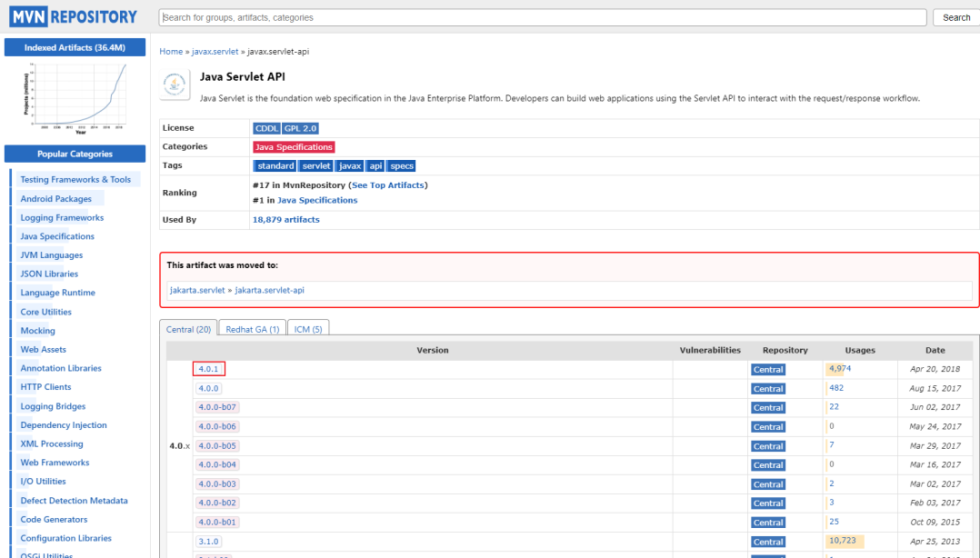
Task: Open Logging Bridges category
Action: pyautogui.click(x=53, y=406)
